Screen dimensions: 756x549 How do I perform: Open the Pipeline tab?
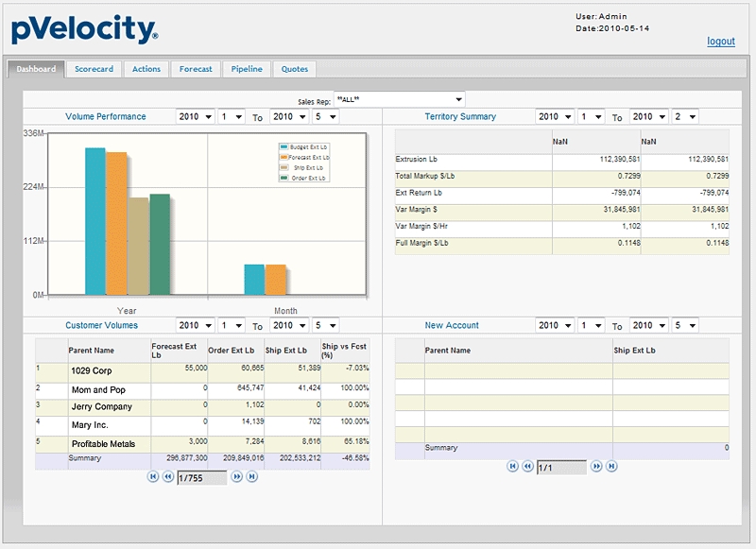point(247,69)
